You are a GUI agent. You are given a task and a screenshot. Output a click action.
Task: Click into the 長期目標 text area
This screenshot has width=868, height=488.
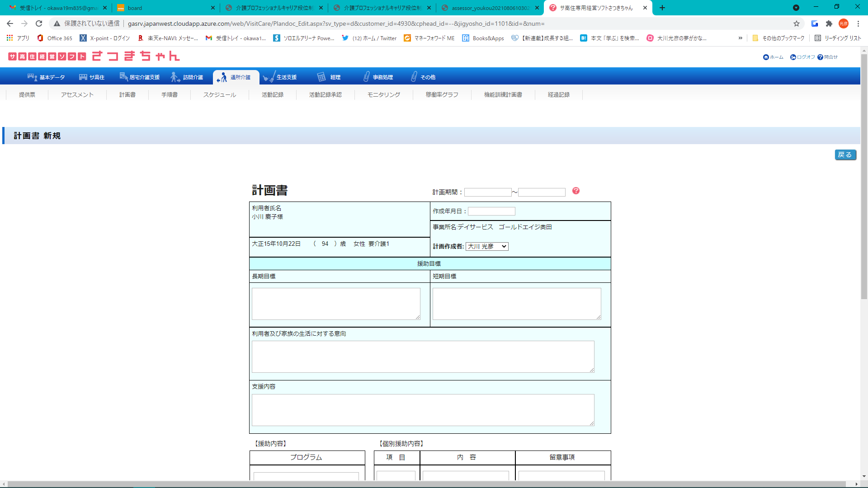click(x=335, y=304)
